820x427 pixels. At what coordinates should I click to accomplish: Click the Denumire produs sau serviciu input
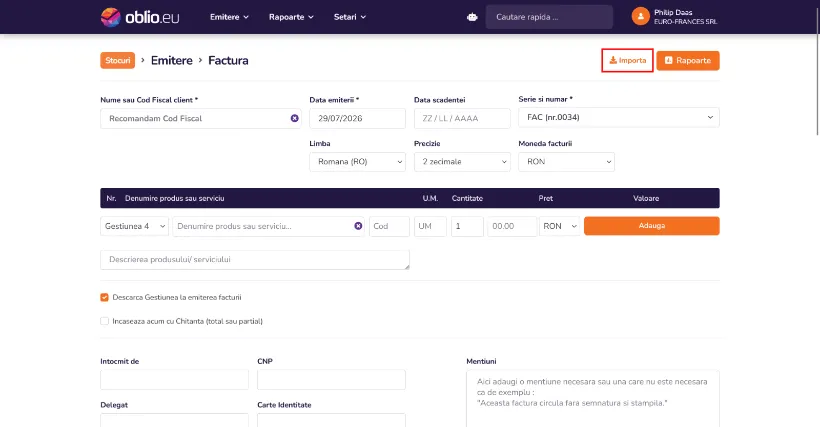(268, 226)
